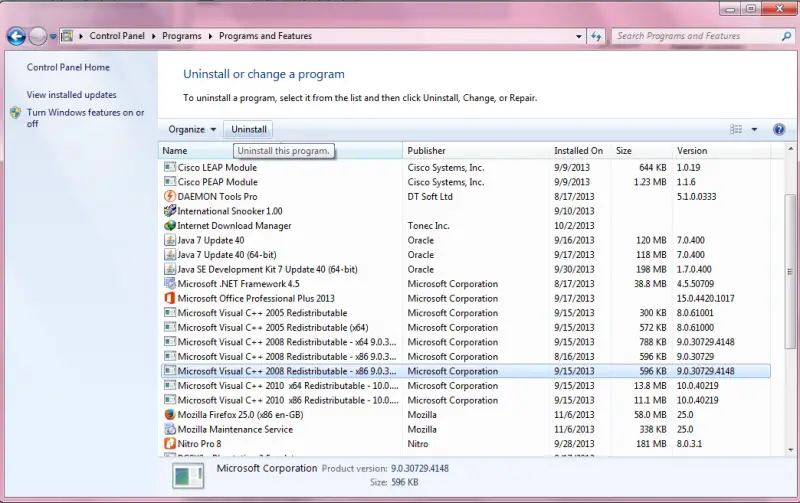The width and height of the screenshot is (800, 503).
Task: Select Visual C++ 2010 x64 Redistributable icon
Action: point(169,385)
